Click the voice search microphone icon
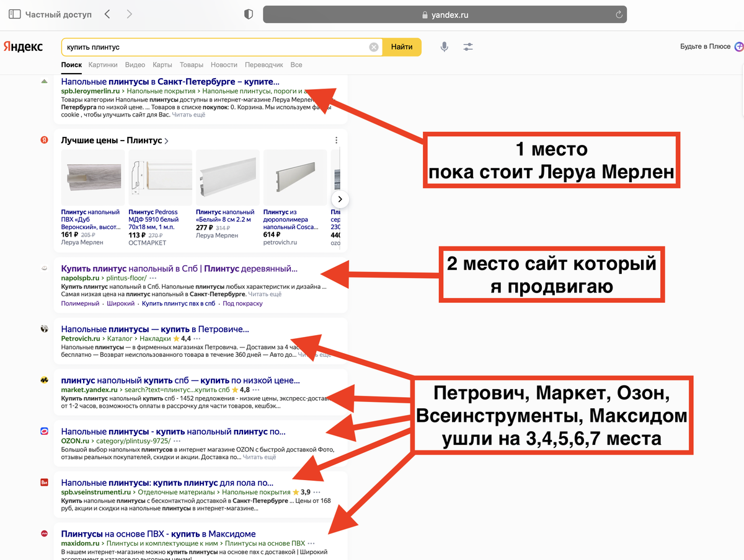The image size is (744, 560). click(444, 47)
